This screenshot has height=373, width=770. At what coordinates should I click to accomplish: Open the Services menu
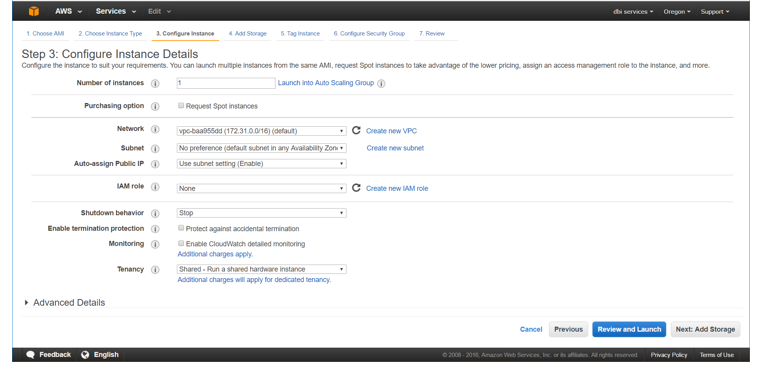click(x=116, y=11)
